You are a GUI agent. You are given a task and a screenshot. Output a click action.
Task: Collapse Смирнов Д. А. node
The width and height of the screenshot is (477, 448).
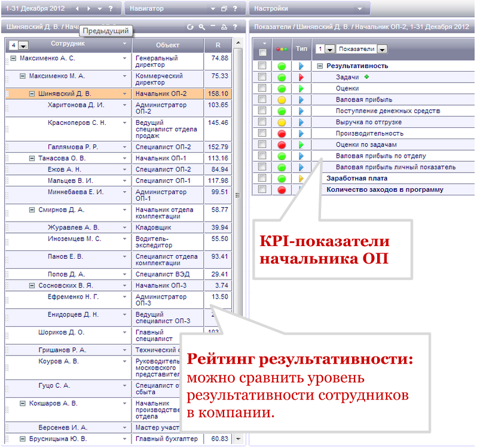(32, 210)
